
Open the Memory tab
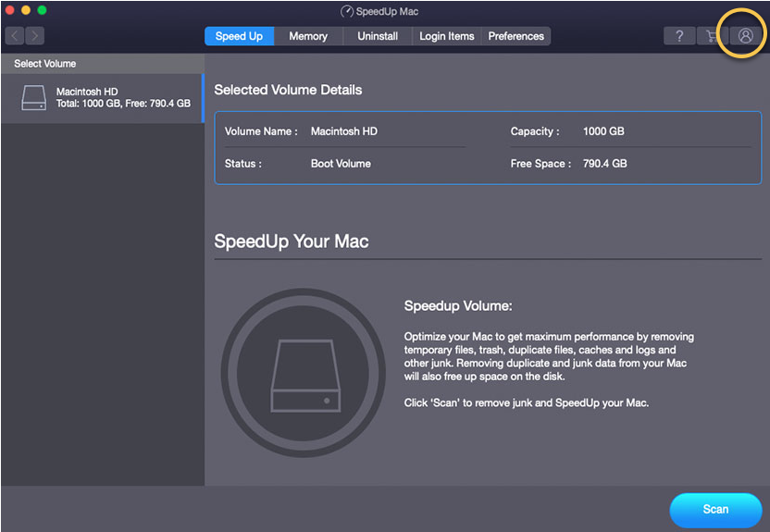[x=308, y=36]
